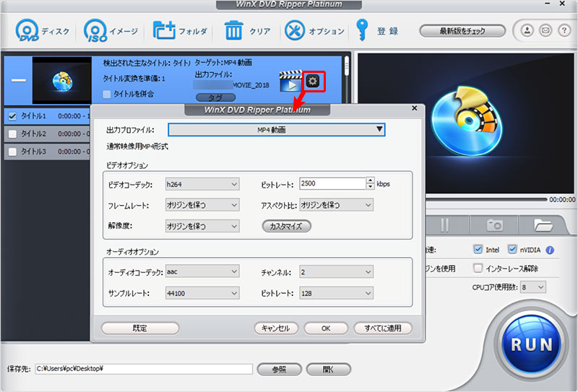Open the ビデオコーデック h264 dropdown
This screenshot has width=578, height=392.
[202, 184]
